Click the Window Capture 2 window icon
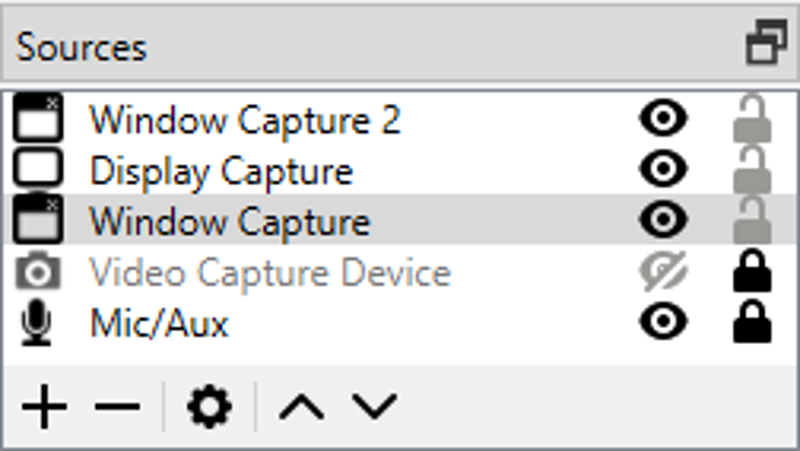Viewport: 800px width, 451px height. click(x=38, y=118)
